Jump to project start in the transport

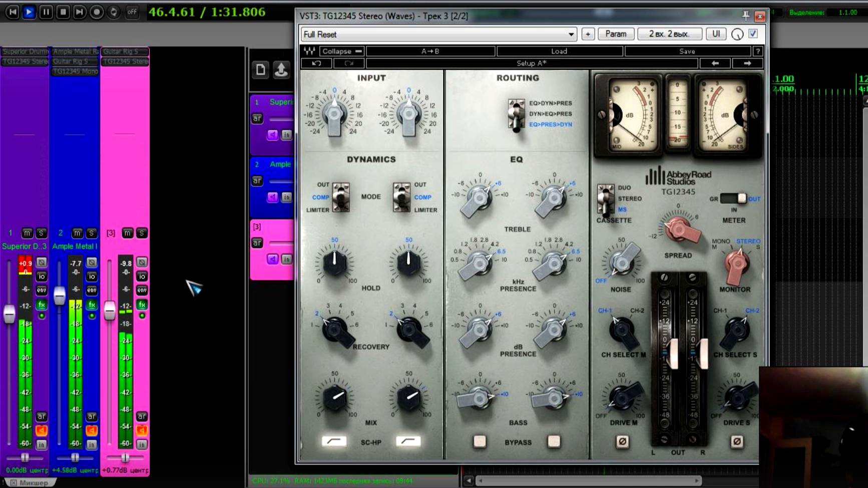coord(13,12)
